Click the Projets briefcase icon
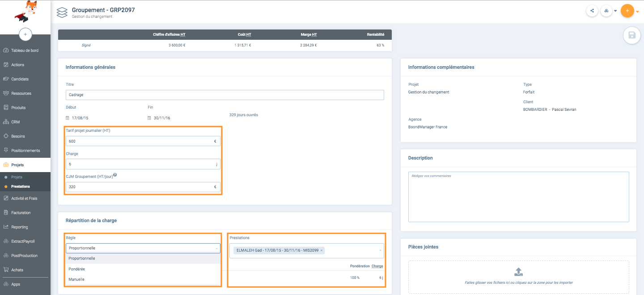 point(6,165)
